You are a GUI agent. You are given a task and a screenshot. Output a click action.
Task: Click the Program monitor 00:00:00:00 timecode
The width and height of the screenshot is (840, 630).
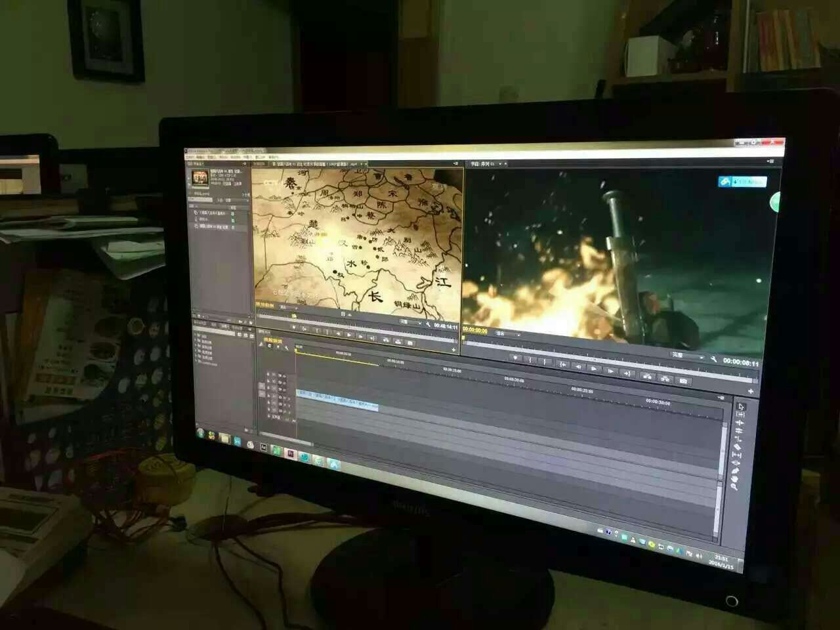tap(474, 330)
